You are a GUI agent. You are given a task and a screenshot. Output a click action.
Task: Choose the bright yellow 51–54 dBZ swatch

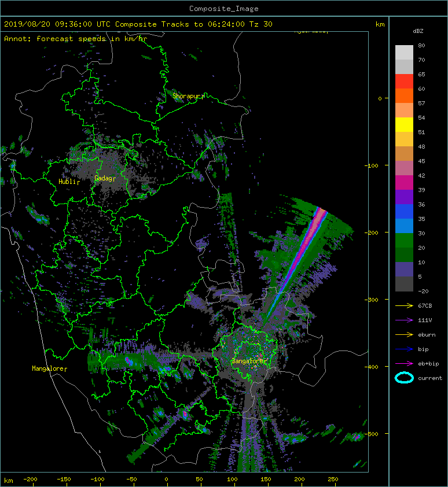[404, 124]
